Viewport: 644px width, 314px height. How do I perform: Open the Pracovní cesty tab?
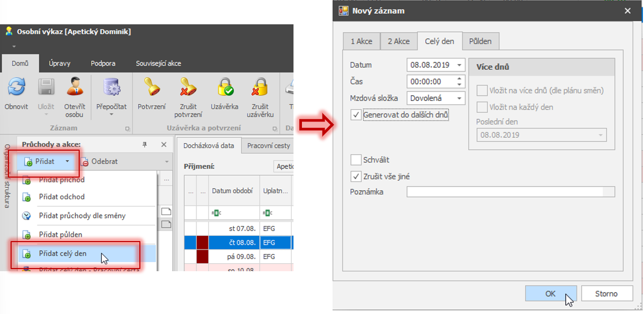[268, 145]
